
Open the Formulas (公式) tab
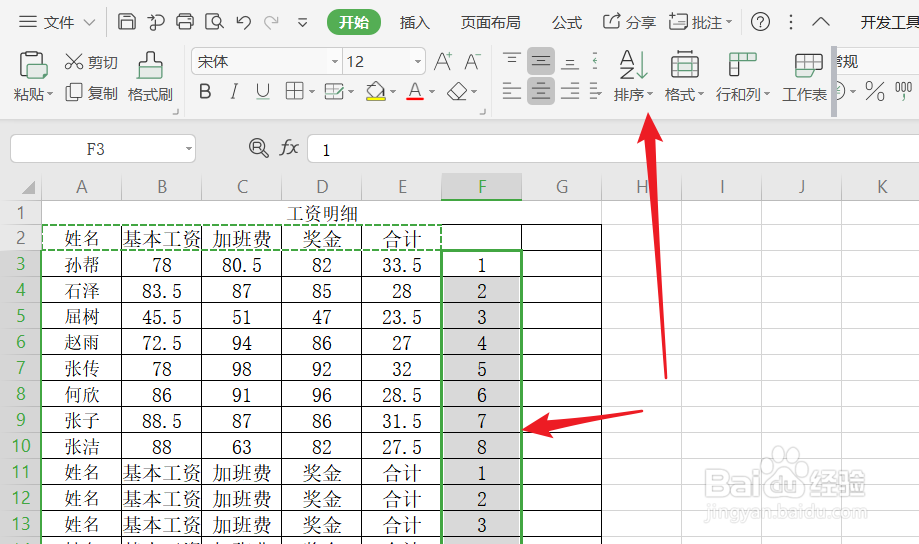567,22
